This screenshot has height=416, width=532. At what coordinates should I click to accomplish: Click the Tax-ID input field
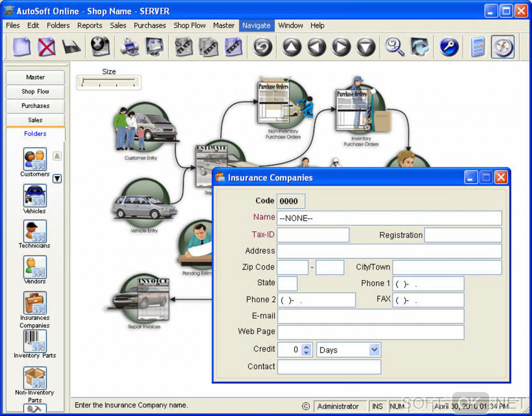[313, 235]
